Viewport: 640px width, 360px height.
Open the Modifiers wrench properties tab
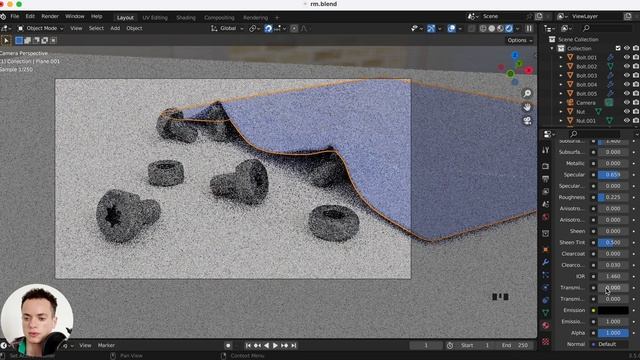click(546, 262)
